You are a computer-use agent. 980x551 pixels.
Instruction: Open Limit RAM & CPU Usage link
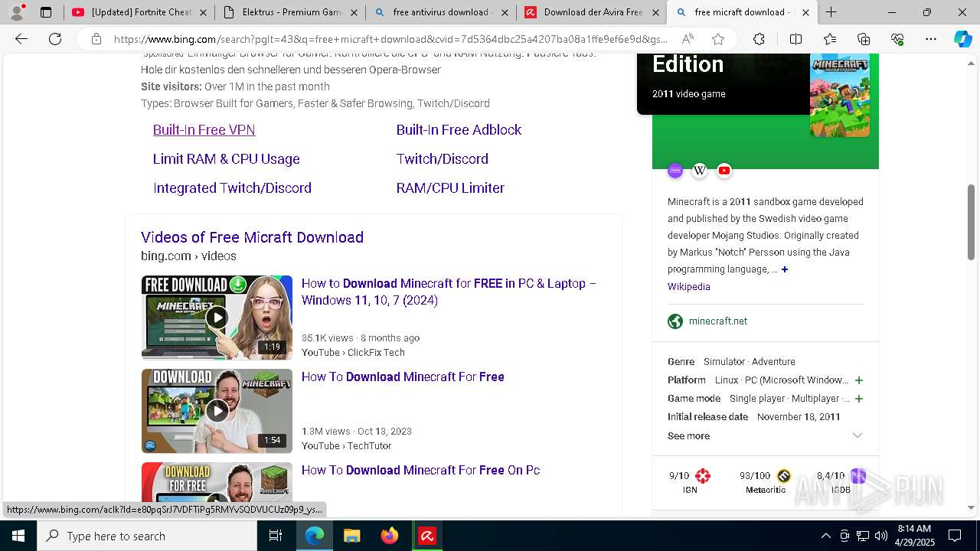(x=226, y=159)
